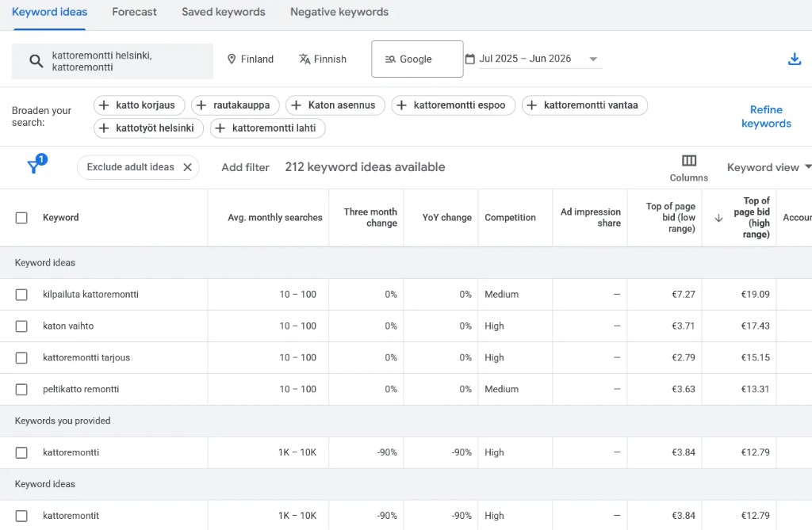The height and width of the screenshot is (530, 812).
Task: Switch to the Forecast tab
Action: (134, 12)
